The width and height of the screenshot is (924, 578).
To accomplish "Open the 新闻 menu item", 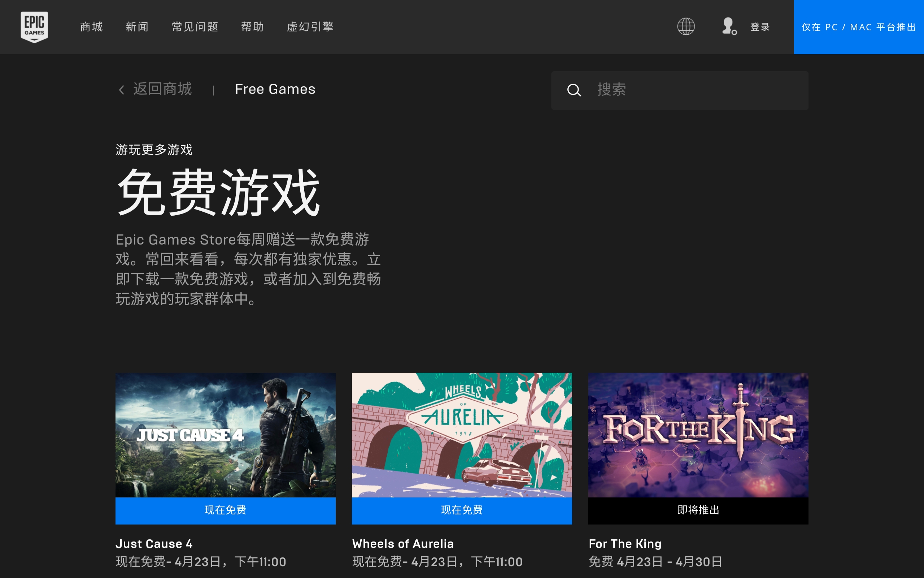I will pos(137,27).
